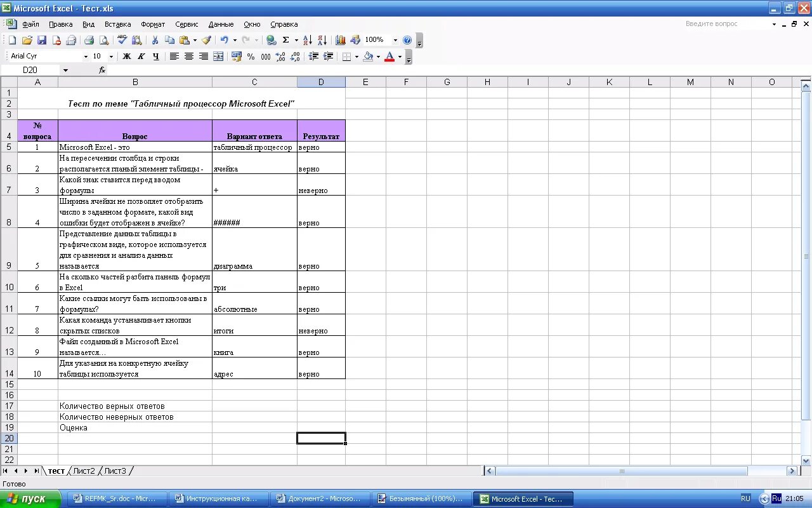Sort descending

point(322,40)
